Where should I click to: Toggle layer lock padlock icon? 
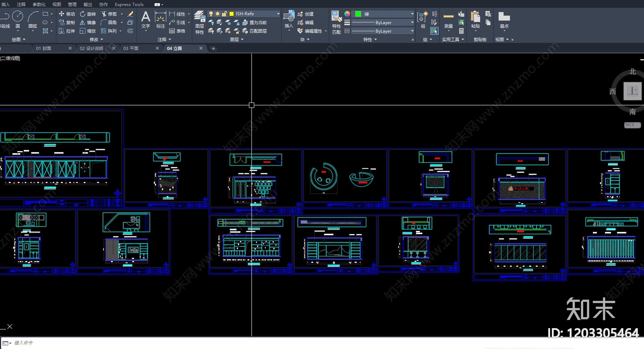[225, 14]
